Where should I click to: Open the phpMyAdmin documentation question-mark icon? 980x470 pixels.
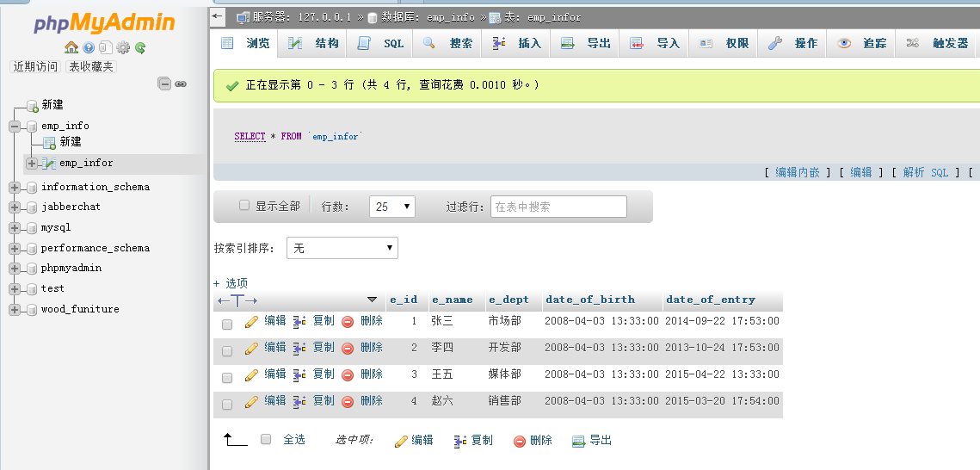click(89, 47)
